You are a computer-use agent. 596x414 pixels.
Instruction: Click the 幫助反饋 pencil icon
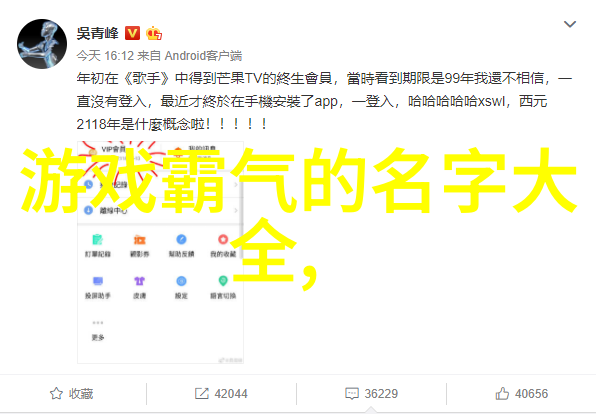181,239
